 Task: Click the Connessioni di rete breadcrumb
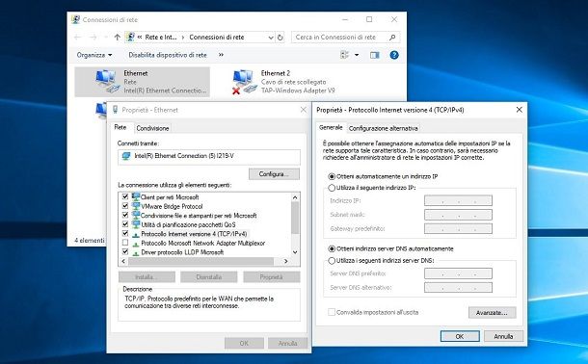click(x=217, y=37)
